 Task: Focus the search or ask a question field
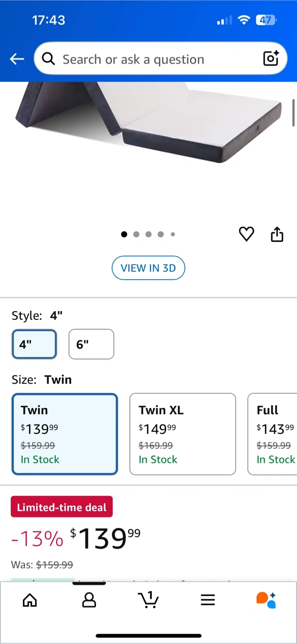(x=152, y=59)
